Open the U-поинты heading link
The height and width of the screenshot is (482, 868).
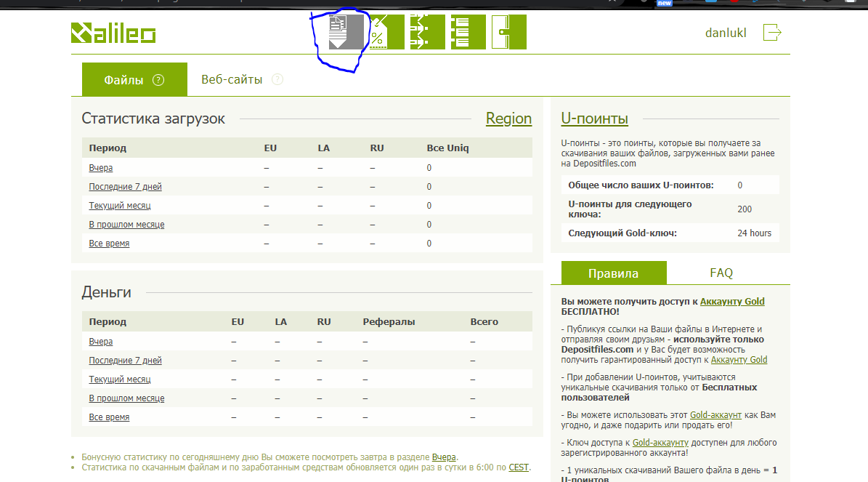tap(595, 119)
